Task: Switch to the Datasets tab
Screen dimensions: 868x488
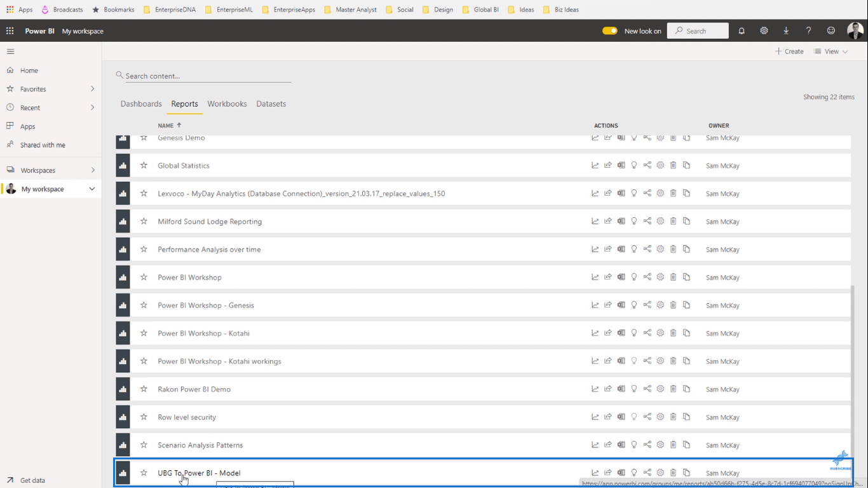Action: [x=271, y=104]
